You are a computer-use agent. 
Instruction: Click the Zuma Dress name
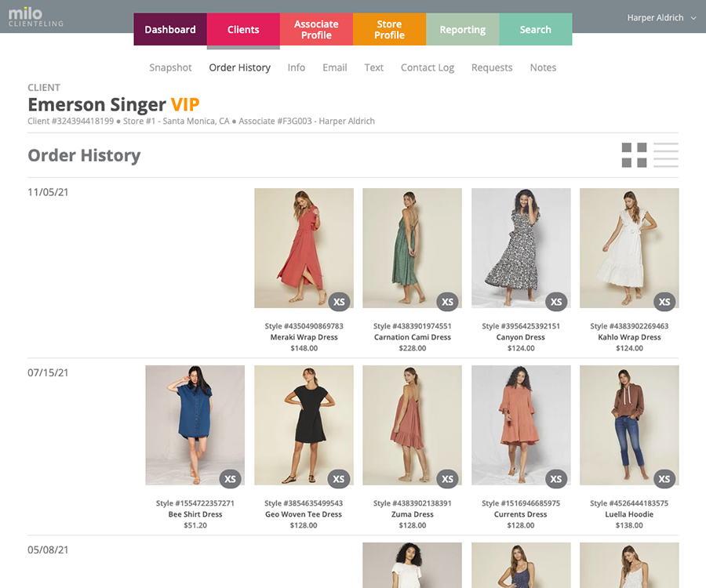click(413, 514)
